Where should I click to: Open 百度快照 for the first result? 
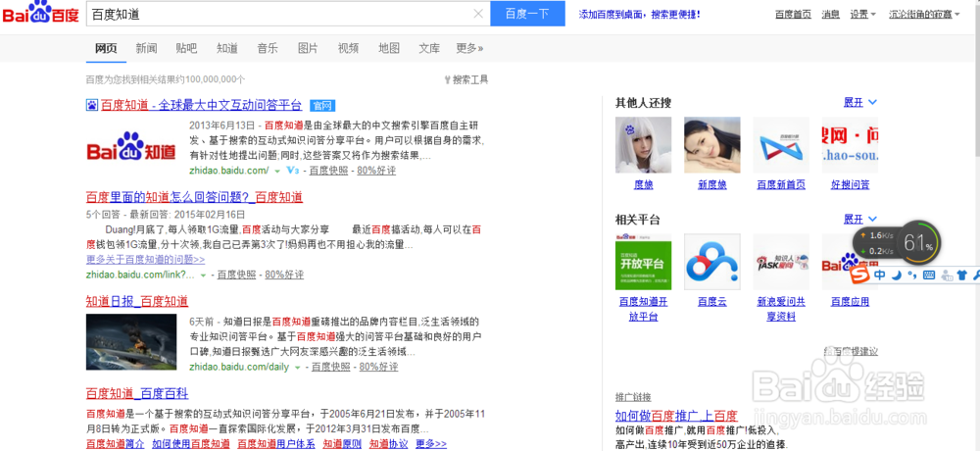[x=328, y=171]
